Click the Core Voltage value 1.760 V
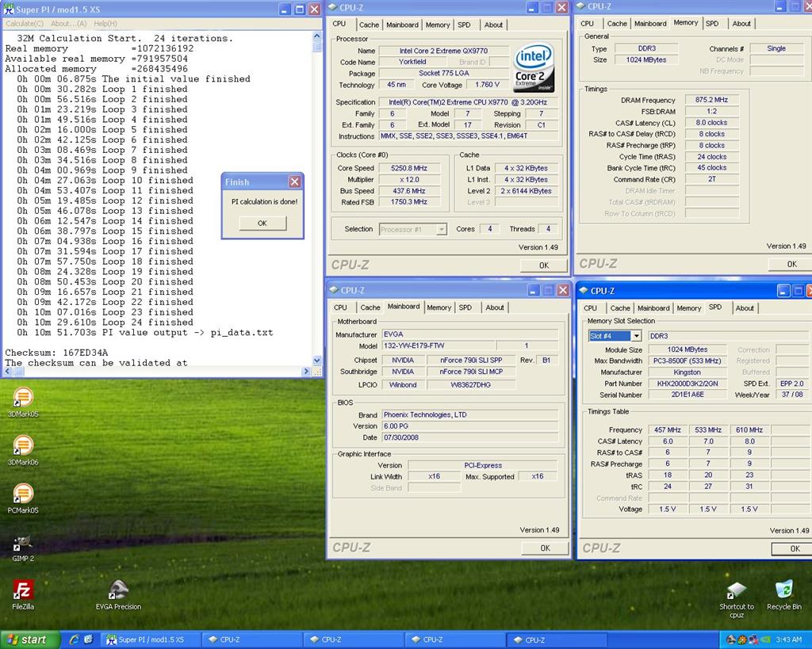The image size is (812, 649). [x=487, y=84]
